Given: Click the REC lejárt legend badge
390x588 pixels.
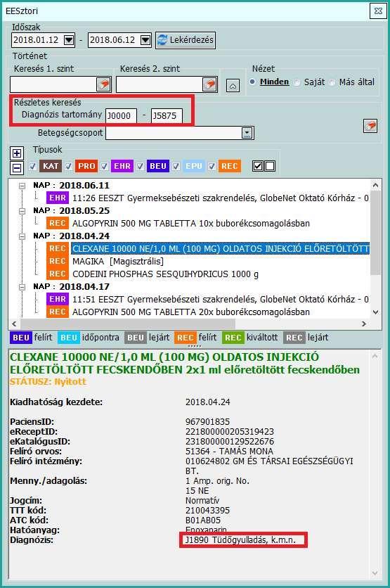Looking at the screenshot, I should pos(294,338).
